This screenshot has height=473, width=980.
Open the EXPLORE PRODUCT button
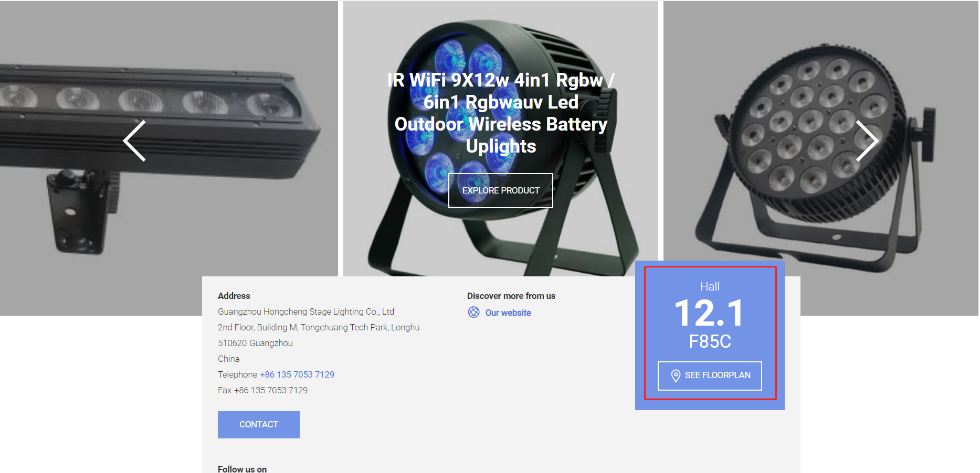[501, 190]
